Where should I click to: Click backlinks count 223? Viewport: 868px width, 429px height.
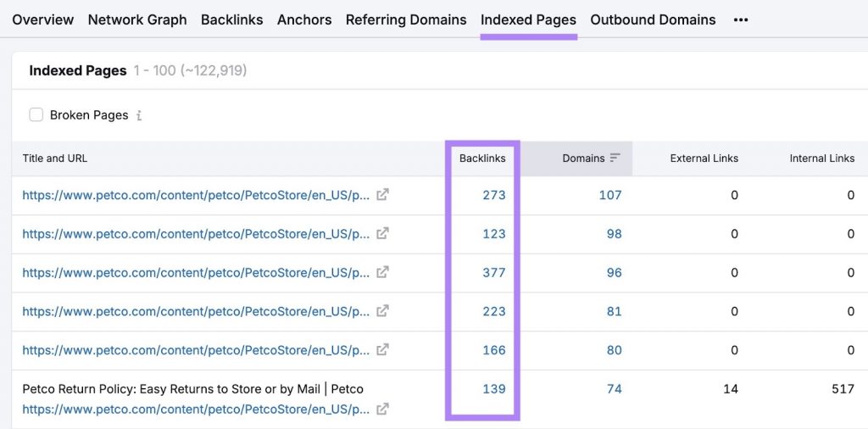coord(494,311)
